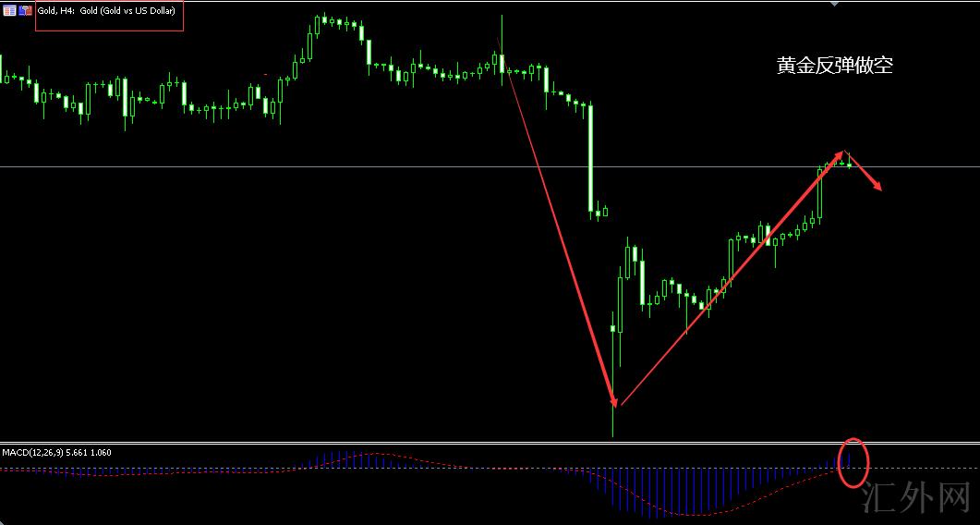Click the 'MACD(12,26,9) 5.661 1.060' indicator label

pyautogui.click(x=57, y=452)
